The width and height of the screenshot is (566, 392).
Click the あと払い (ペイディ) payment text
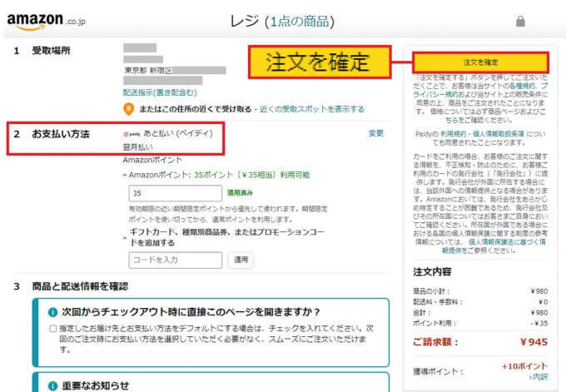click(x=178, y=133)
